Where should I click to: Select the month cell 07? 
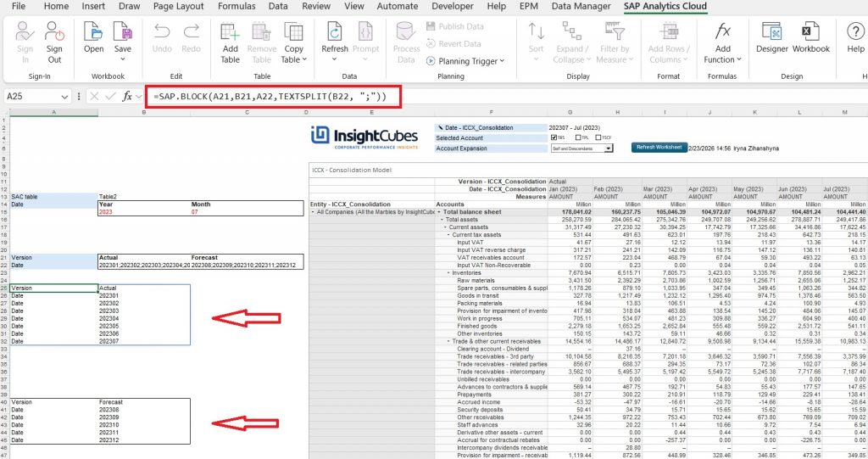point(247,212)
